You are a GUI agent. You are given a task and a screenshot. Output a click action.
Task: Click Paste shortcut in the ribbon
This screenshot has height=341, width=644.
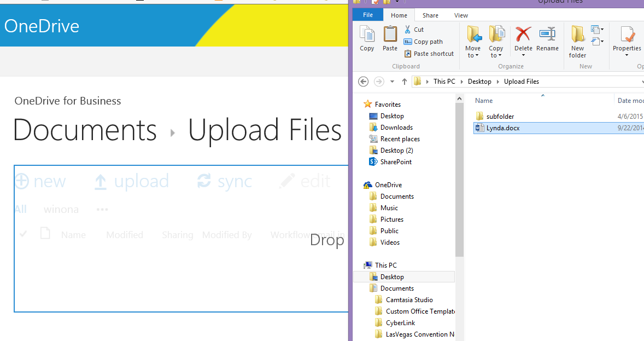(429, 54)
